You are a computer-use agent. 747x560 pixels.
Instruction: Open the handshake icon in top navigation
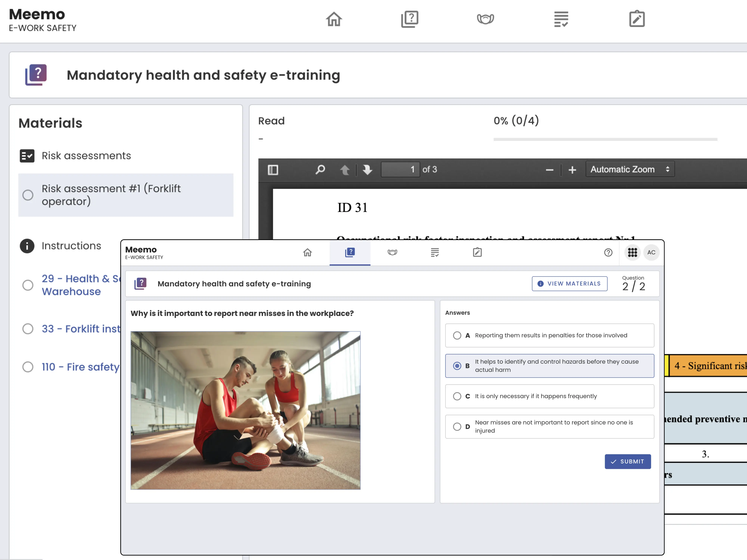pyautogui.click(x=485, y=19)
